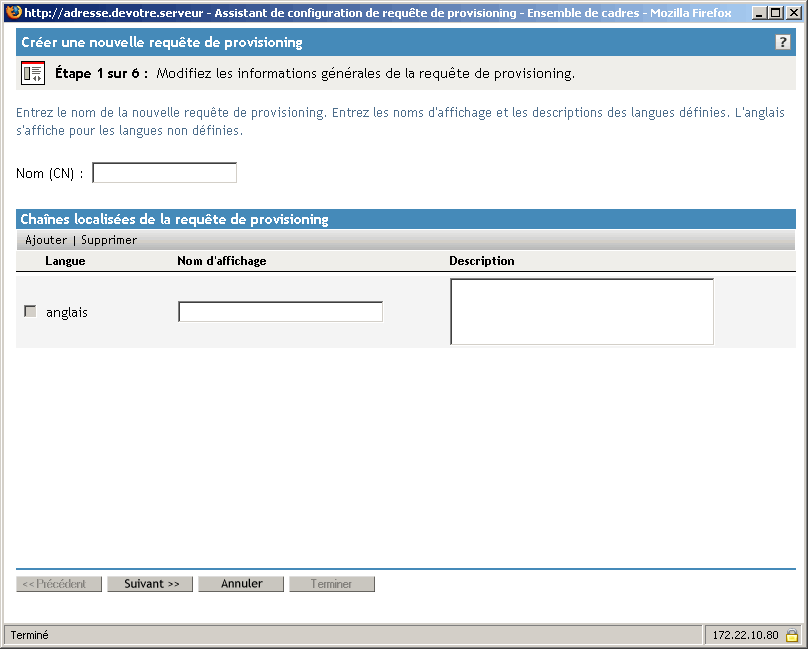This screenshot has height=649, width=808.
Task: Click the Langue column header
Action: click(x=65, y=261)
